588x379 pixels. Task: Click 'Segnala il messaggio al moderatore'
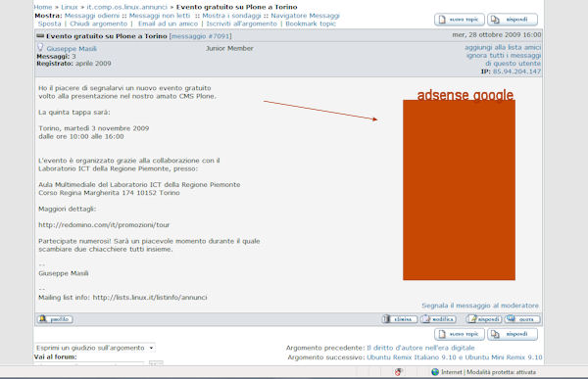(480, 306)
